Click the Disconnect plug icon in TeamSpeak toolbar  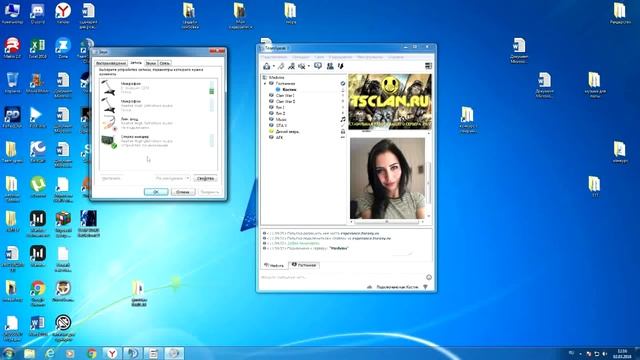(x=281, y=66)
